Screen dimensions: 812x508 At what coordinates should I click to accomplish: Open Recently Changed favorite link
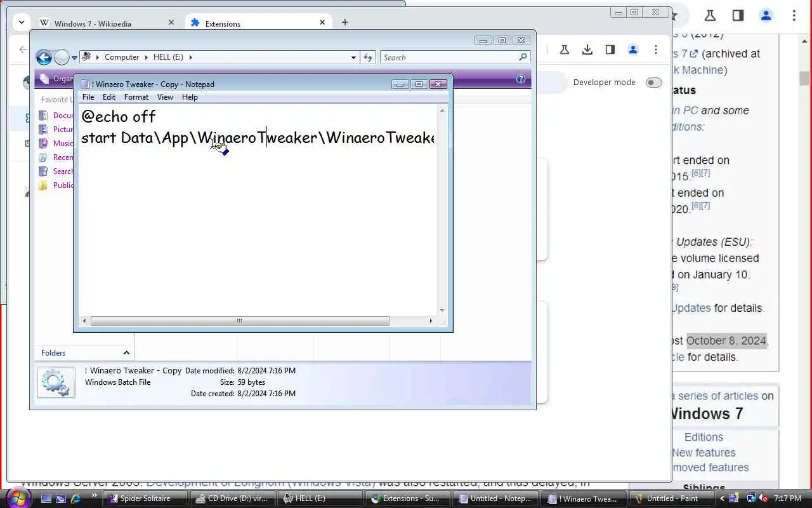(56, 157)
